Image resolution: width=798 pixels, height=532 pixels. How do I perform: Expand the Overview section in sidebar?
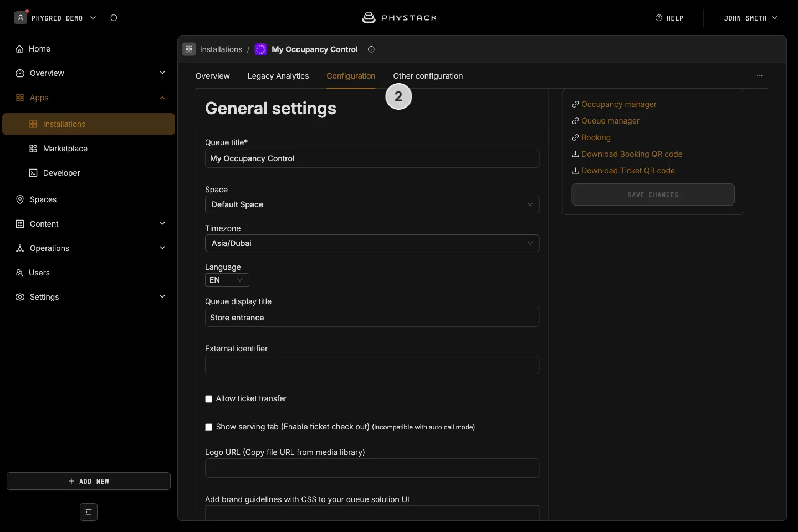[162, 73]
